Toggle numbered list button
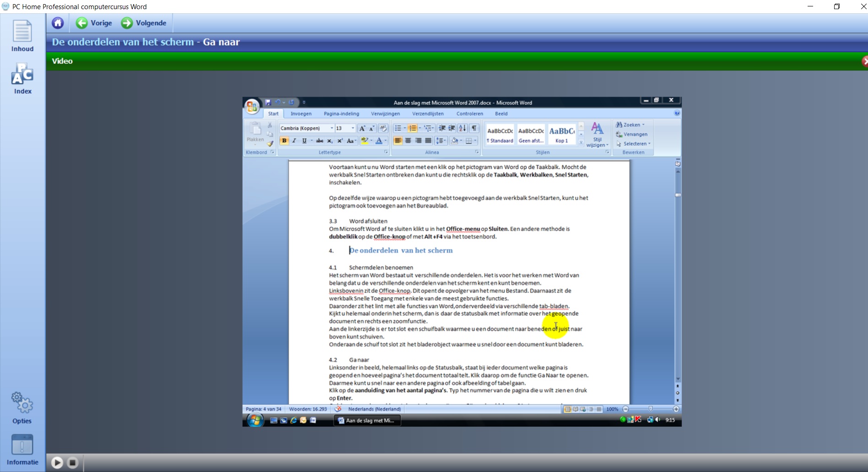The width and height of the screenshot is (868, 472). click(413, 128)
